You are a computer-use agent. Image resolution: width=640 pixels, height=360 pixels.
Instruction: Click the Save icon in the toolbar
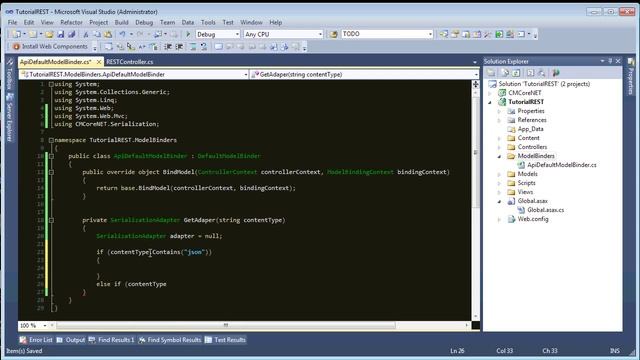tap(60, 34)
